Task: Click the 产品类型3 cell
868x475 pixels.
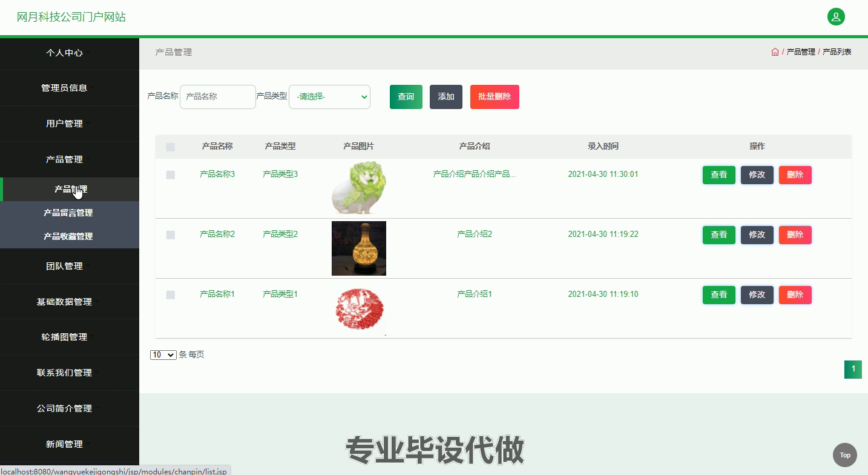Action: [280, 174]
